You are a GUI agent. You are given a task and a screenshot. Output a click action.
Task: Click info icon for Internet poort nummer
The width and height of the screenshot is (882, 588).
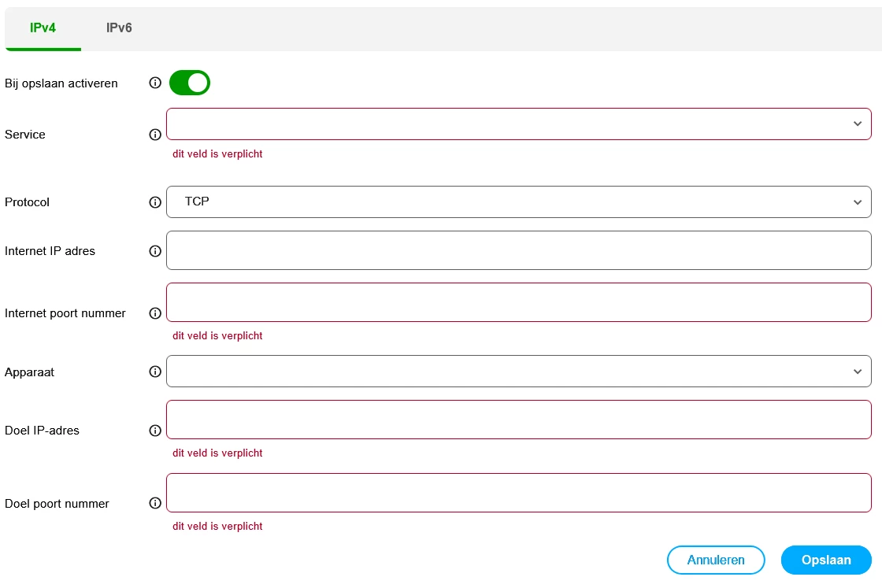pyautogui.click(x=155, y=313)
